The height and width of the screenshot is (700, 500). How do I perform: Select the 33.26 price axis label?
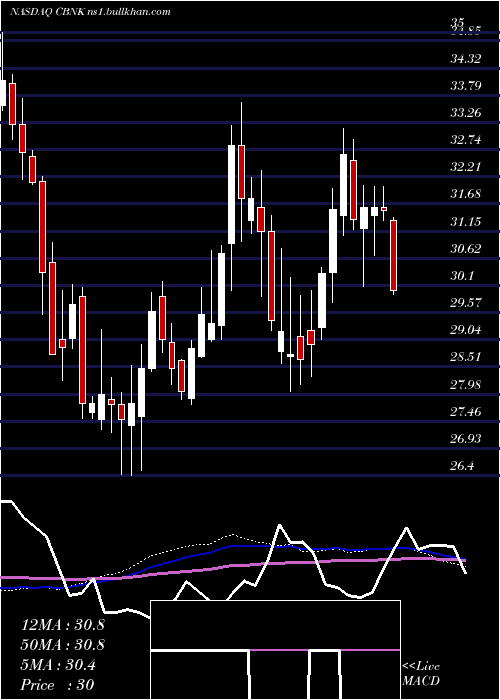tap(466, 112)
